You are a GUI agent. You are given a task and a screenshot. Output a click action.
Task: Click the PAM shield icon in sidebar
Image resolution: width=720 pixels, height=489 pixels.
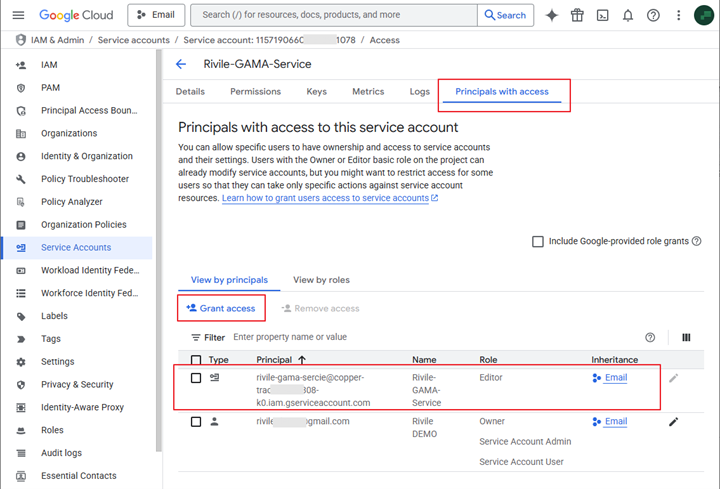[21, 88]
